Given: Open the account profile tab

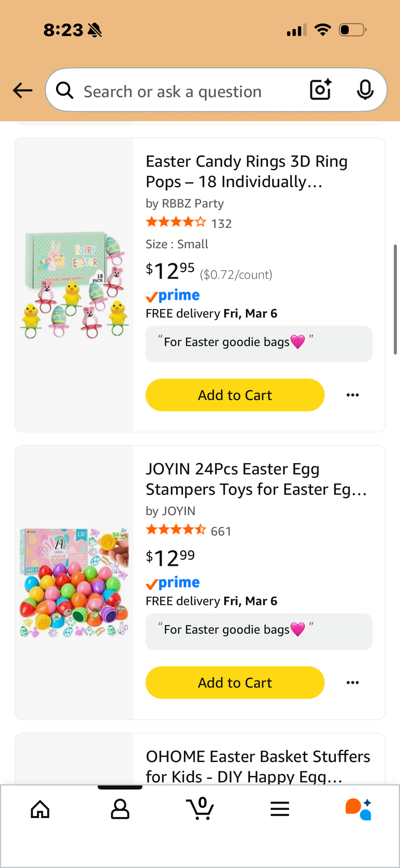Looking at the screenshot, I should click(120, 809).
